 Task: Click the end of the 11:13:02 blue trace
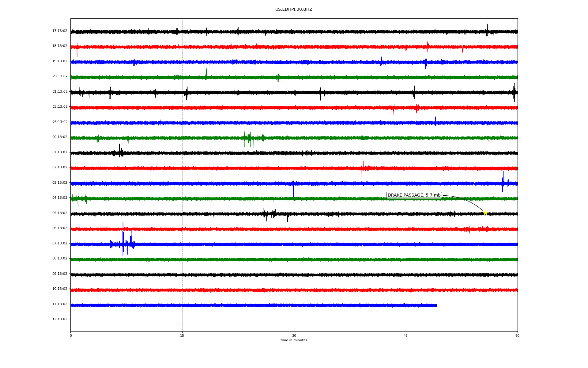point(437,305)
